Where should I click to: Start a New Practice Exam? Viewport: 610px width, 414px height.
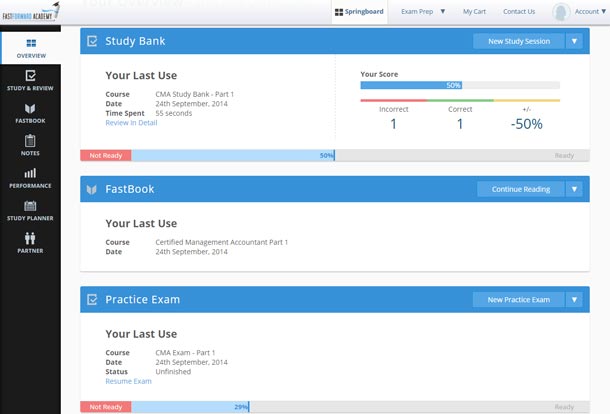coord(519,300)
